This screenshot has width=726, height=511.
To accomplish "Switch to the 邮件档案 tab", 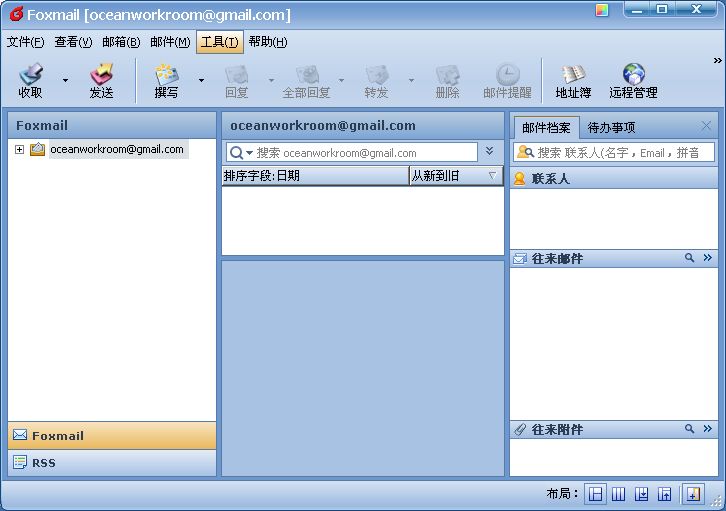I will [x=546, y=127].
